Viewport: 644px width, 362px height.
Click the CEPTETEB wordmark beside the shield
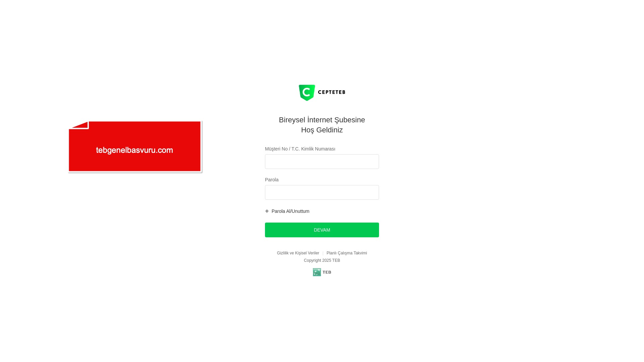click(331, 92)
